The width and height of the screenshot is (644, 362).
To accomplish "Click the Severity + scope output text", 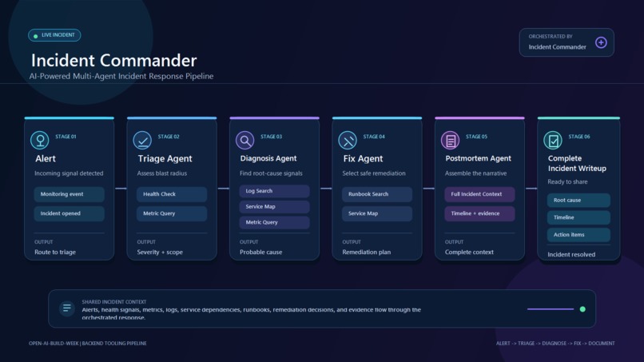I will [160, 253].
